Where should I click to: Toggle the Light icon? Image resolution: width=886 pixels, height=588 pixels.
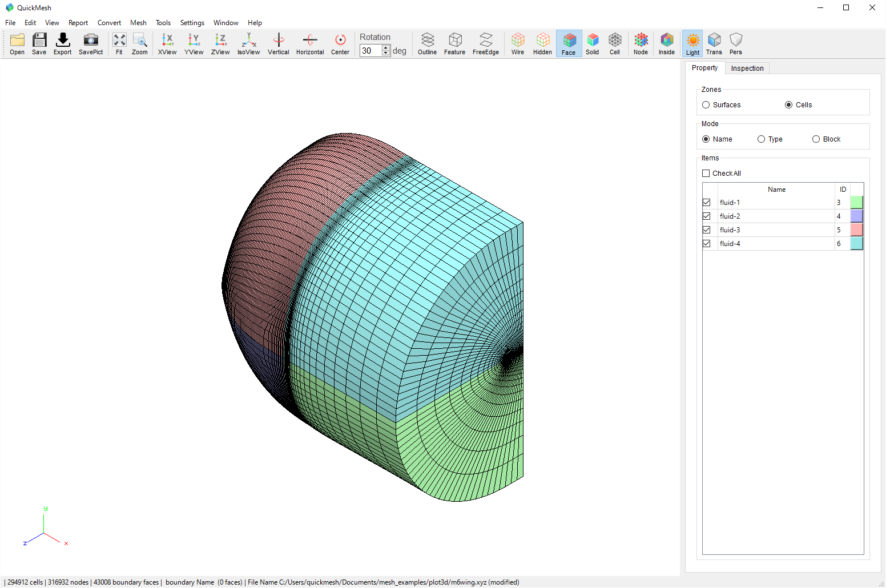[x=693, y=43]
